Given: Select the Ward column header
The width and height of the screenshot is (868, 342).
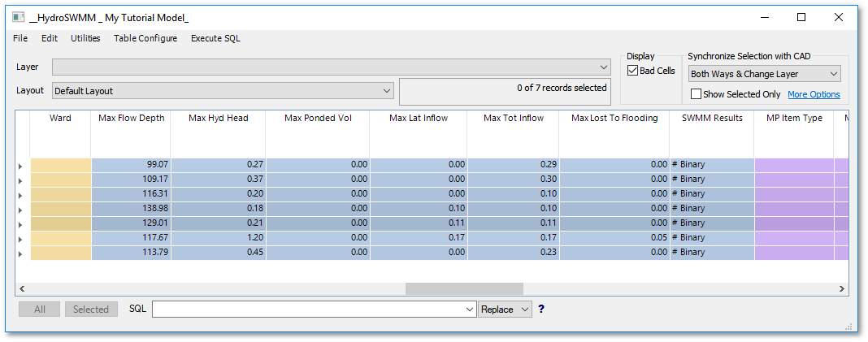Looking at the screenshot, I should (60, 134).
